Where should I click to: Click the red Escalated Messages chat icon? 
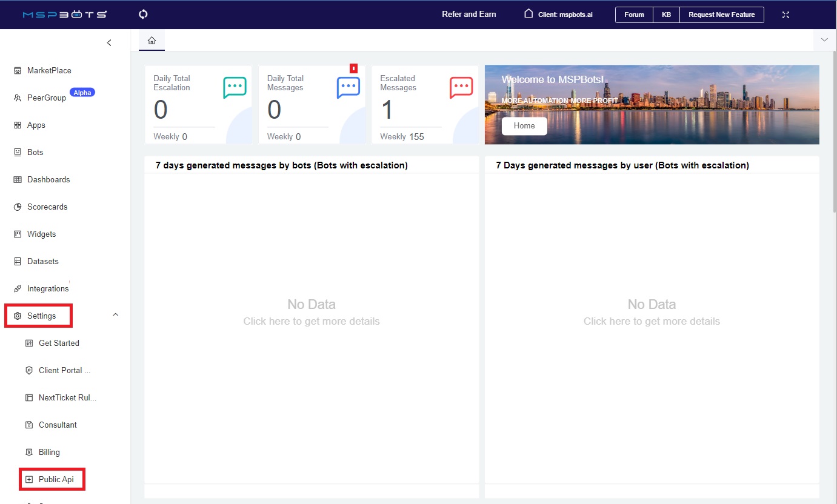(461, 88)
